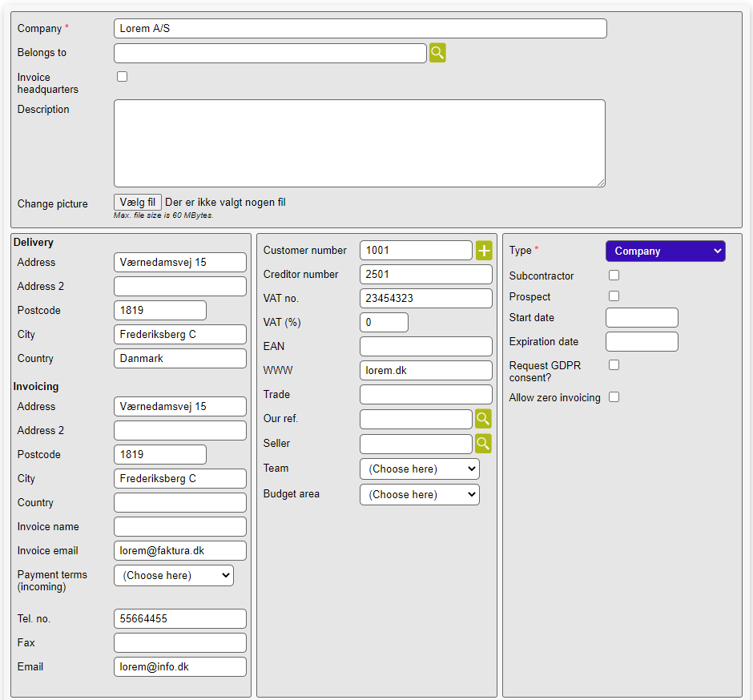Open the Budget area dropdown
The height and width of the screenshot is (700, 753).
pos(419,495)
